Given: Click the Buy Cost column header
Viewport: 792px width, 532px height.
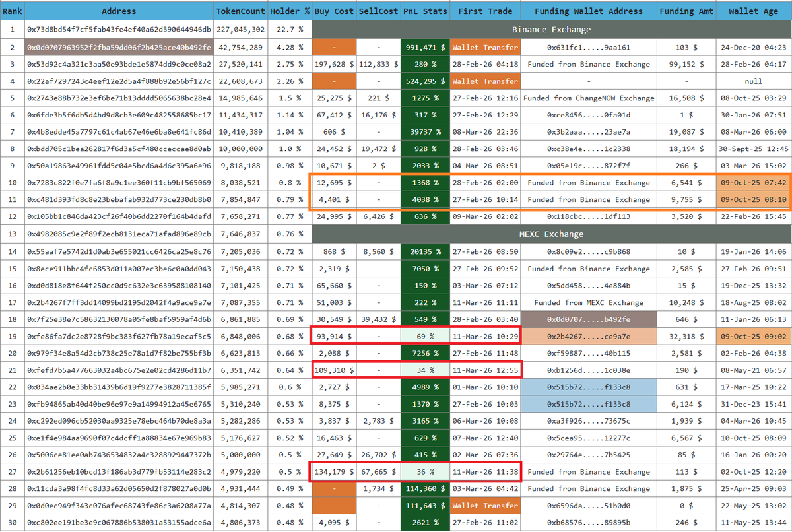Looking at the screenshot, I should click(334, 11).
